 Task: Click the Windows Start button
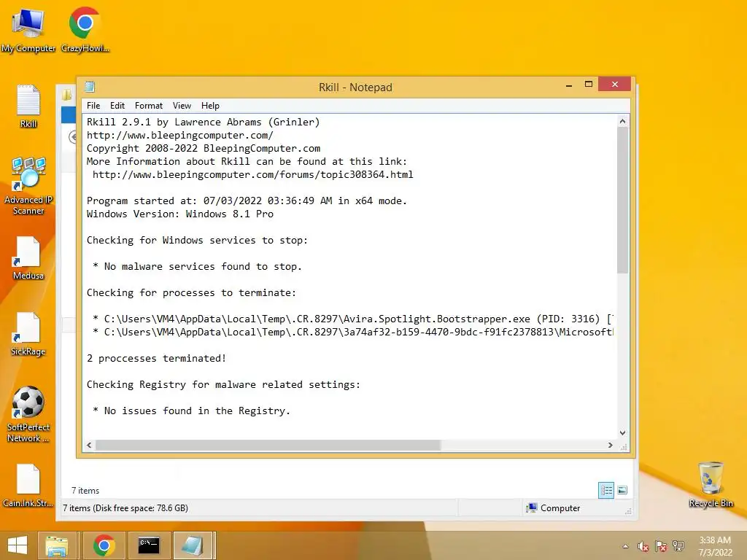click(18, 545)
